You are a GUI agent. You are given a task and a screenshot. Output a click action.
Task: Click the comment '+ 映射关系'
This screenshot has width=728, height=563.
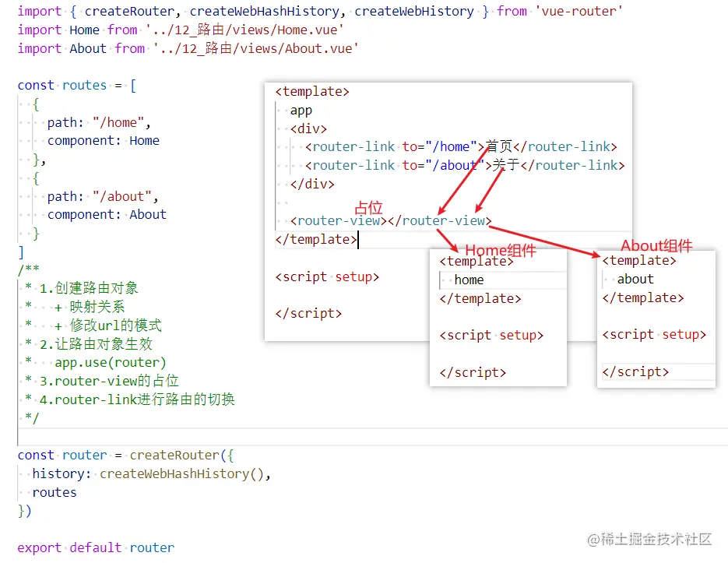90,307
